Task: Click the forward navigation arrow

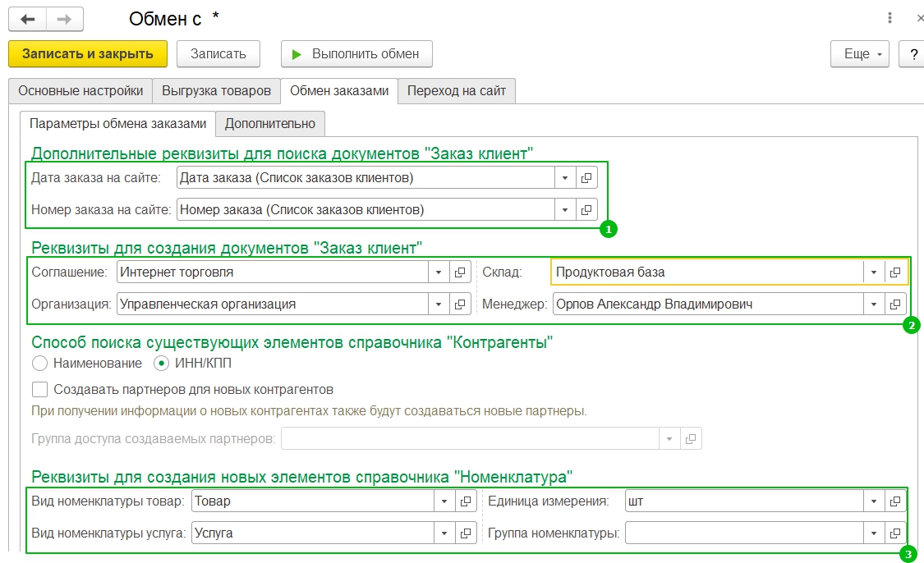Action: click(x=64, y=19)
